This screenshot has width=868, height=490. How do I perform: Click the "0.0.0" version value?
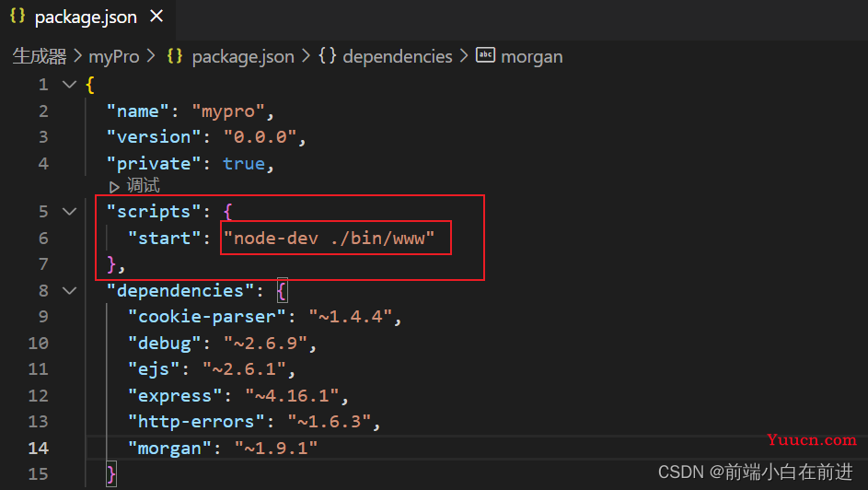260,136
